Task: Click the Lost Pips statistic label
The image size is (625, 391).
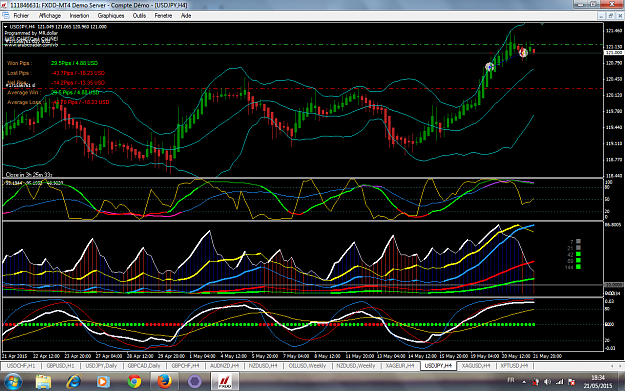Action: [x=19, y=73]
